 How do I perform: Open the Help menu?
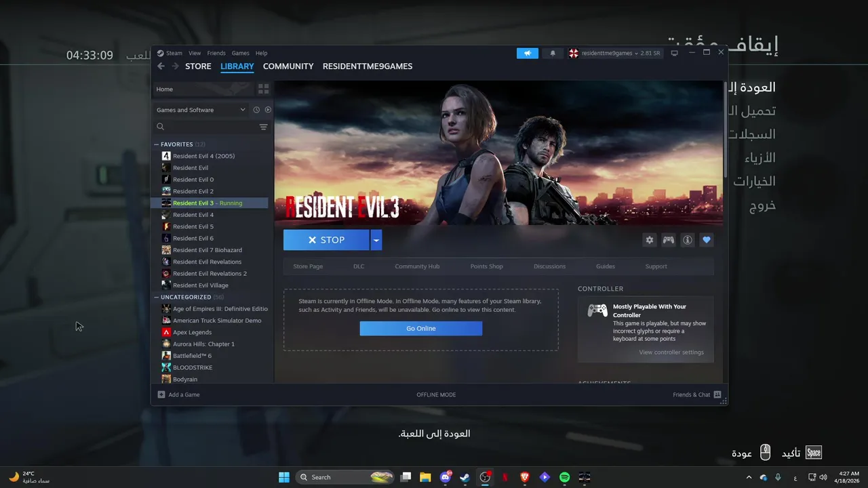tap(261, 53)
